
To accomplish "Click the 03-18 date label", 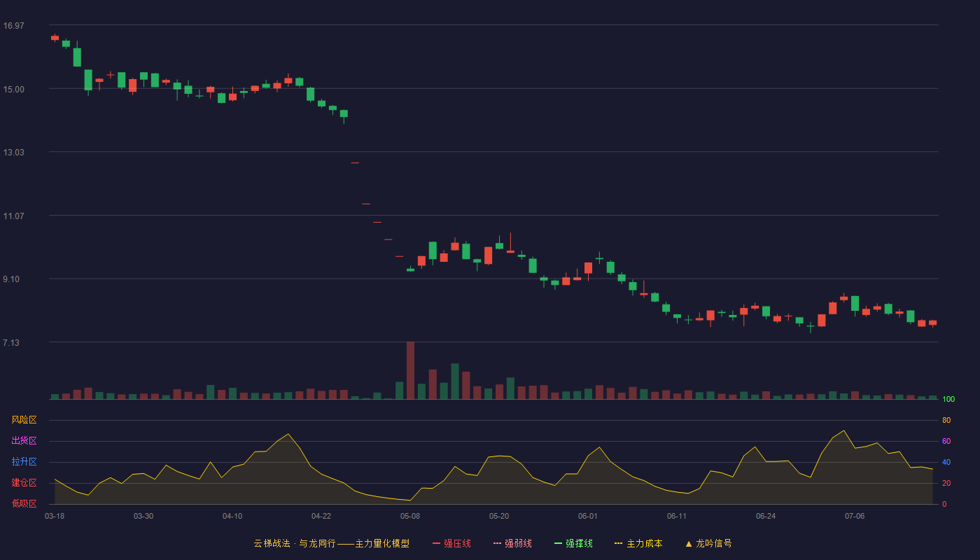I will click(55, 516).
